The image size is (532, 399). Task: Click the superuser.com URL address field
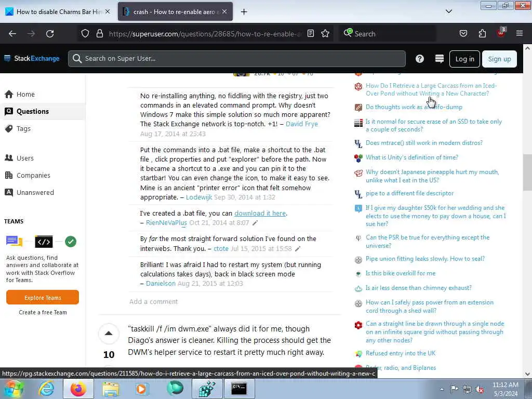[205, 34]
